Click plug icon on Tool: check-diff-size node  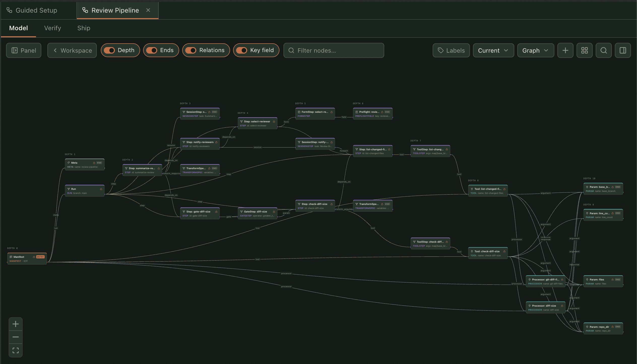pyautogui.click(x=472, y=251)
